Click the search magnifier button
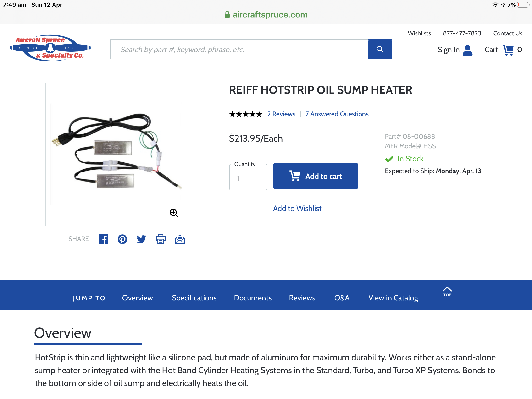 [380, 49]
